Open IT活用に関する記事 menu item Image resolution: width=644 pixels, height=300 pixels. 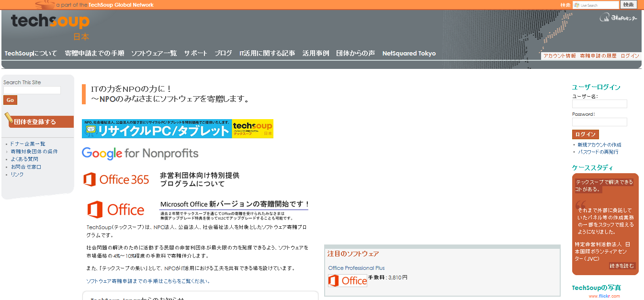point(267,54)
